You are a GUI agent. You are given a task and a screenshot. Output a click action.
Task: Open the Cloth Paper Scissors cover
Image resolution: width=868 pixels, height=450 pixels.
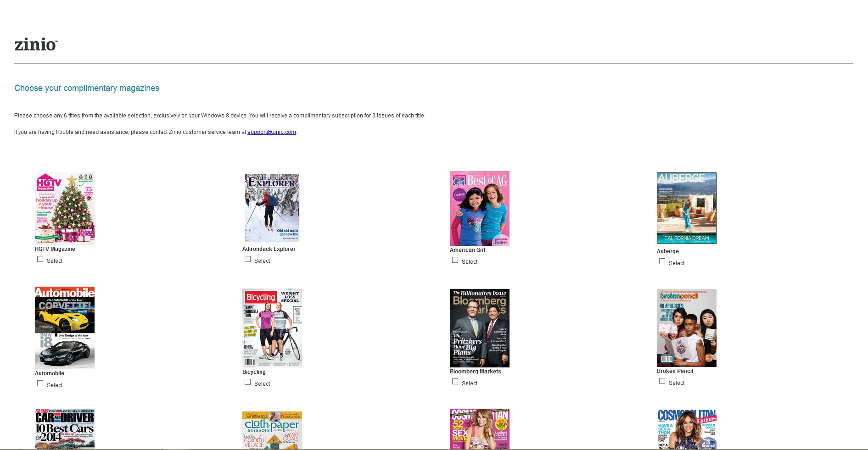[272, 430]
